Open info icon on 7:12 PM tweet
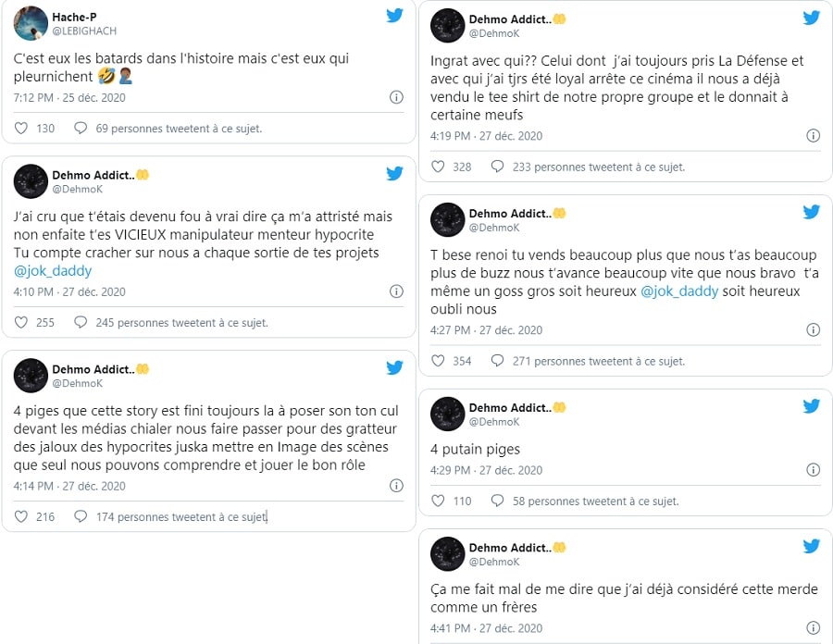Screen dimensions: 833x644 [x=396, y=97]
